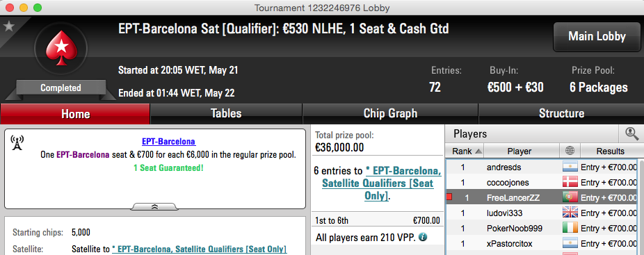Open the Chip Graph tab

[x=390, y=113]
